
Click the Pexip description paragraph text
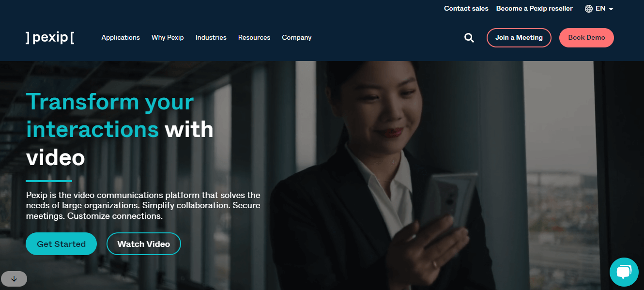pos(143,206)
